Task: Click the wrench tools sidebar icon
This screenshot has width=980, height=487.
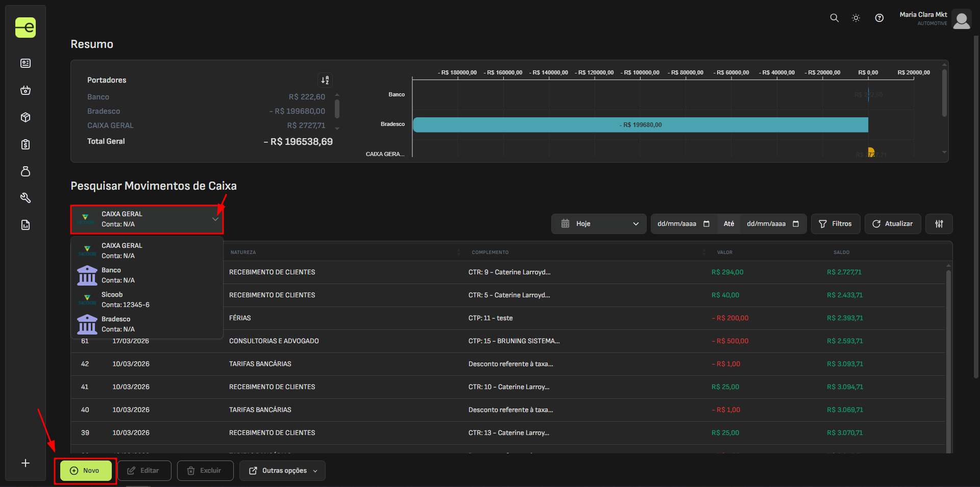Action: click(26, 198)
